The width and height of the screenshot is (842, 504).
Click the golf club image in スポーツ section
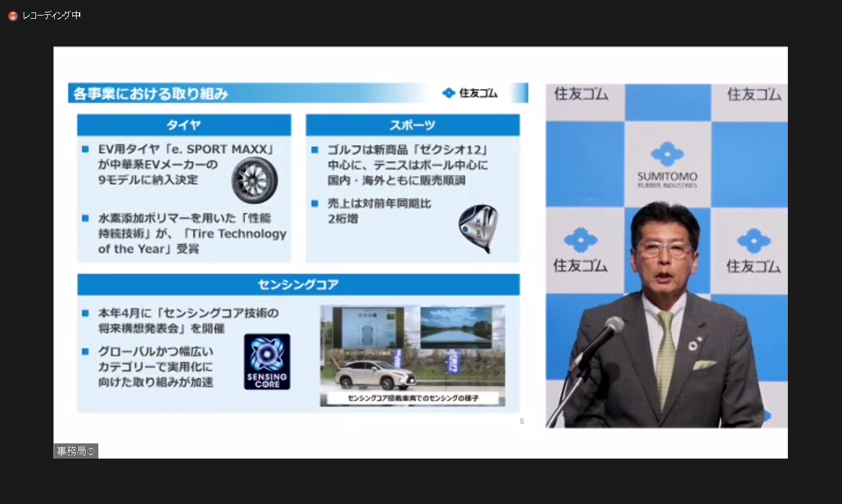[x=476, y=230]
